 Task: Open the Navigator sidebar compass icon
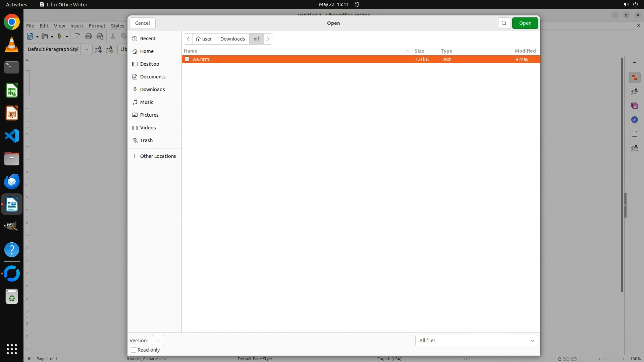(634, 120)
